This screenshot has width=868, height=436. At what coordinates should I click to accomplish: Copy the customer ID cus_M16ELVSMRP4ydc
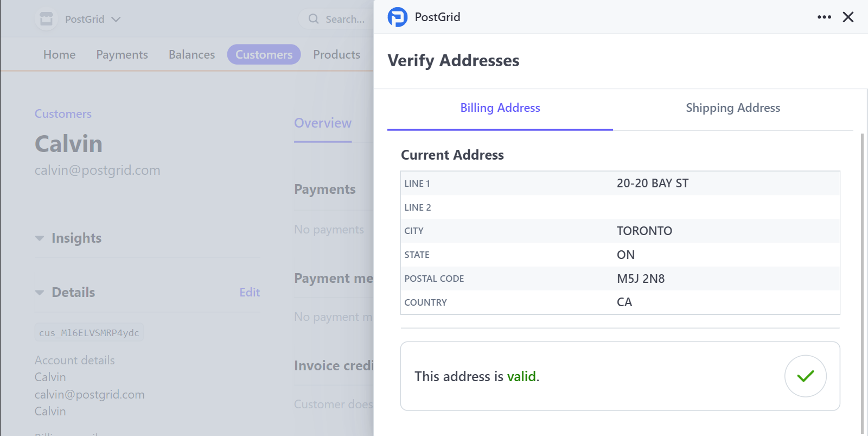pos(88,332)
